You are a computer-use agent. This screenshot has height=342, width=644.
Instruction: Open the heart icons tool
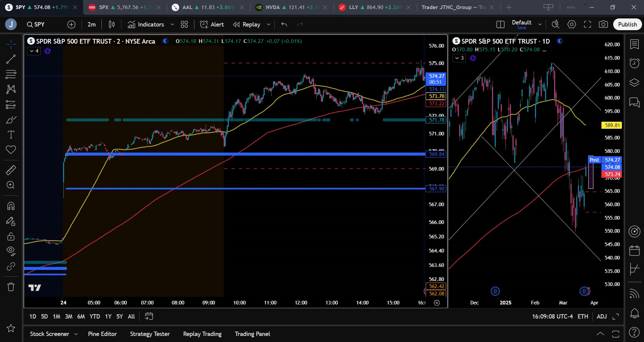click(11, 150)
